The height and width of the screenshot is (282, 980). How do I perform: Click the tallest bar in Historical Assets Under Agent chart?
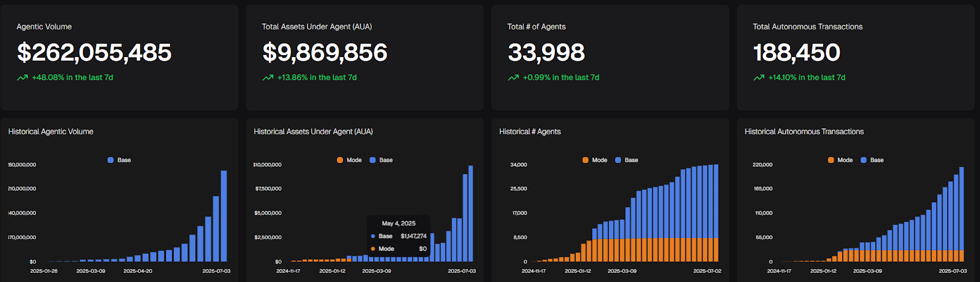pyautogui.click(x=470, y=213)
